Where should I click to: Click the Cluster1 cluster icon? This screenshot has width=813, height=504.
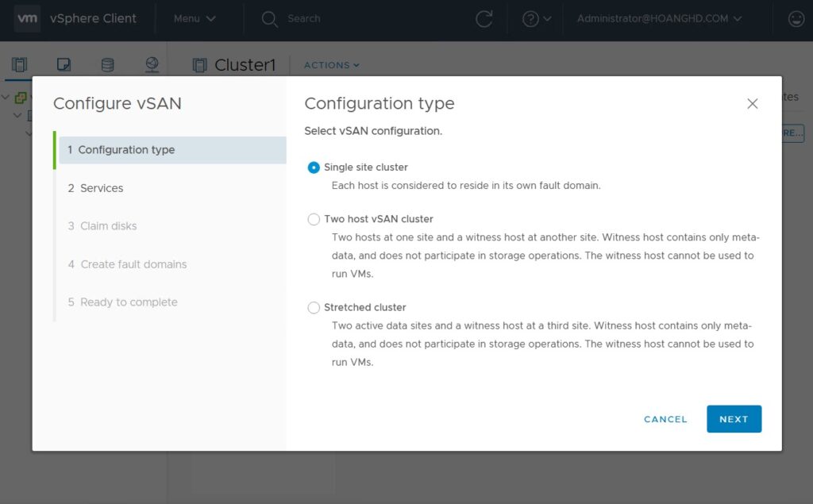tap(199, 65)
